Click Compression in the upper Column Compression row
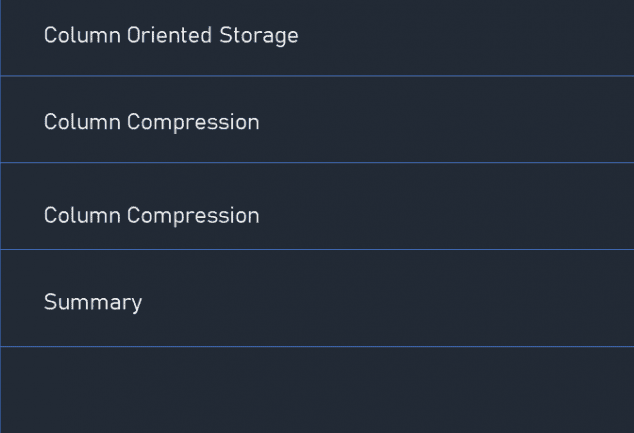This screenshot has height=433, width=634. 193,123
